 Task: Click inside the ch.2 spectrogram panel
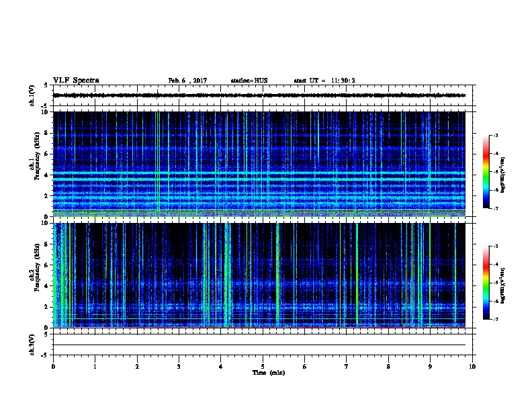(x=259, y=275)
